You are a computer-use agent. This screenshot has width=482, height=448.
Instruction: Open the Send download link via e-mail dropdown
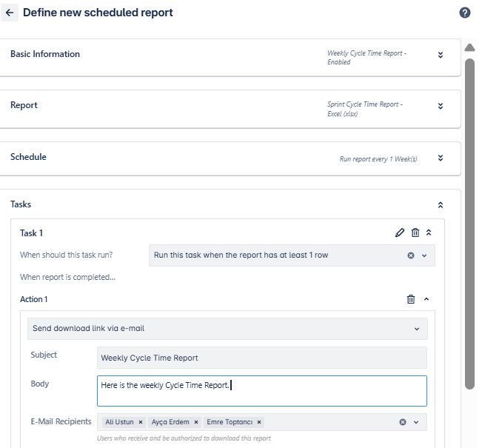click(227, 329)
